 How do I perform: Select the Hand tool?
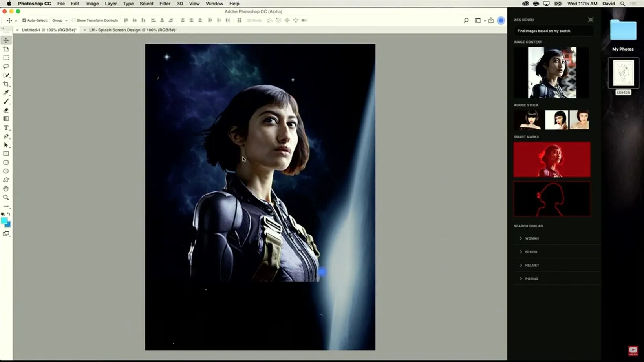click(6, 189)
